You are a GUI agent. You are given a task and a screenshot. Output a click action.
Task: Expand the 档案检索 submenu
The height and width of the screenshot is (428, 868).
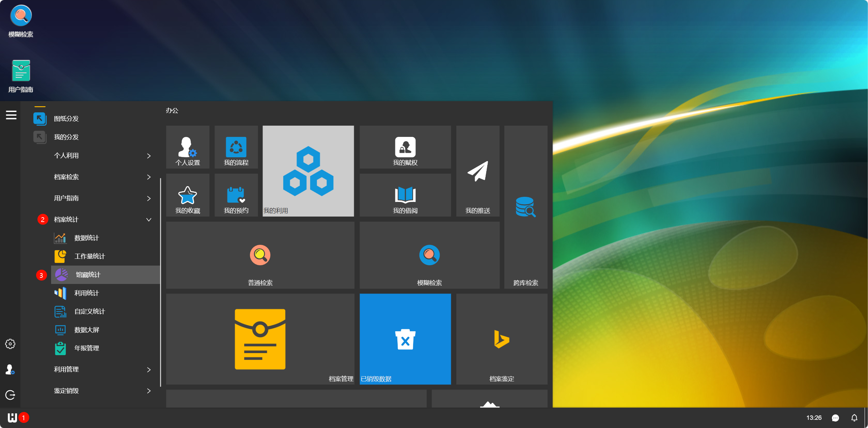148,177
